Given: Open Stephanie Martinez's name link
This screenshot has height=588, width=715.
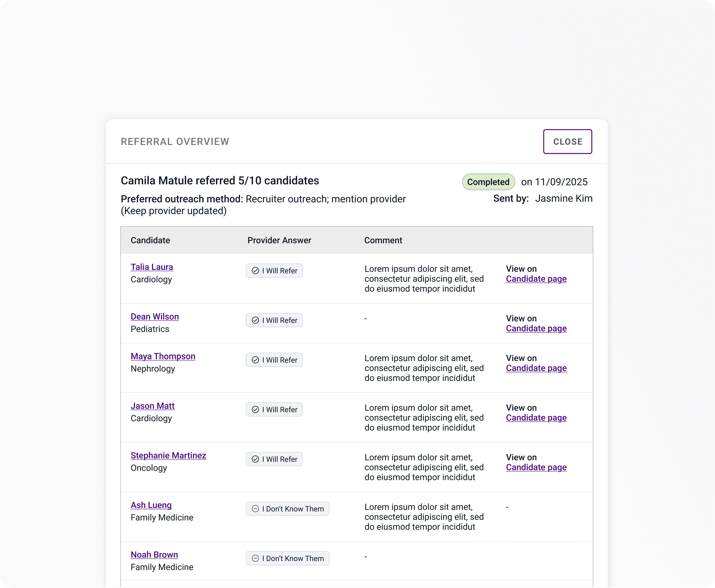Looking at the screenshot, I should [168, 456].
